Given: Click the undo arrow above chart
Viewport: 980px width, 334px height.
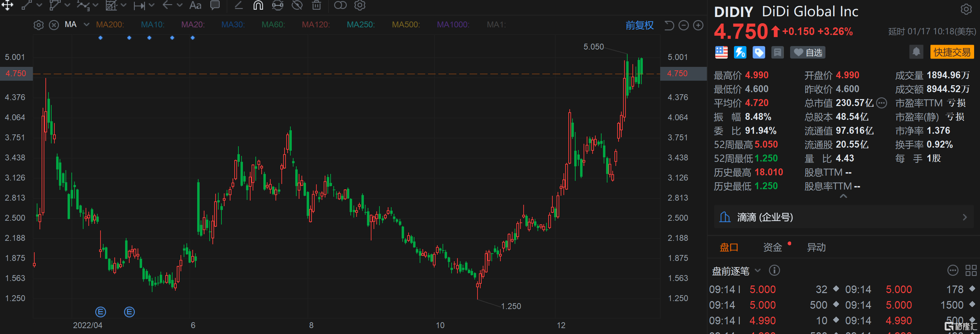Looking at the screenshot, I should point(669,26).
